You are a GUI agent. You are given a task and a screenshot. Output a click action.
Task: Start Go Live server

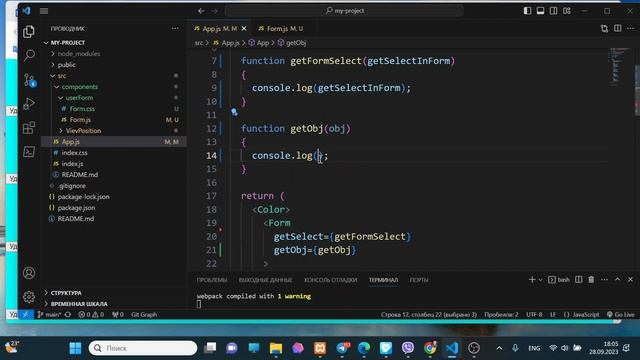coord(620,315)
